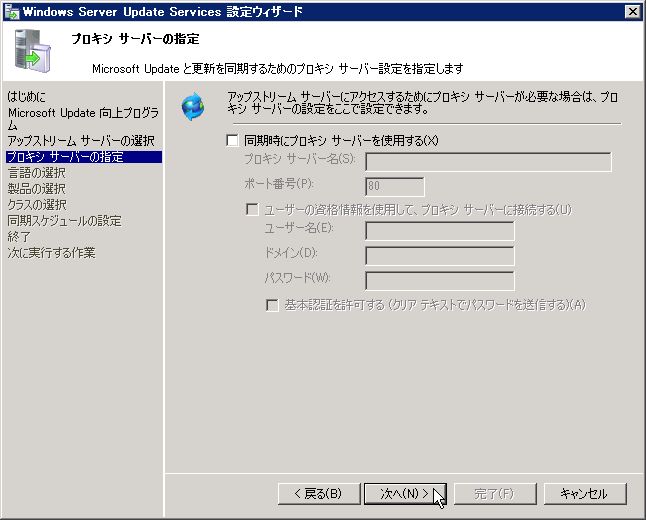Toggle 基本認証を許可する checkbox
The width and height of the screenshot is (646, 520).
tap(272, 305)
